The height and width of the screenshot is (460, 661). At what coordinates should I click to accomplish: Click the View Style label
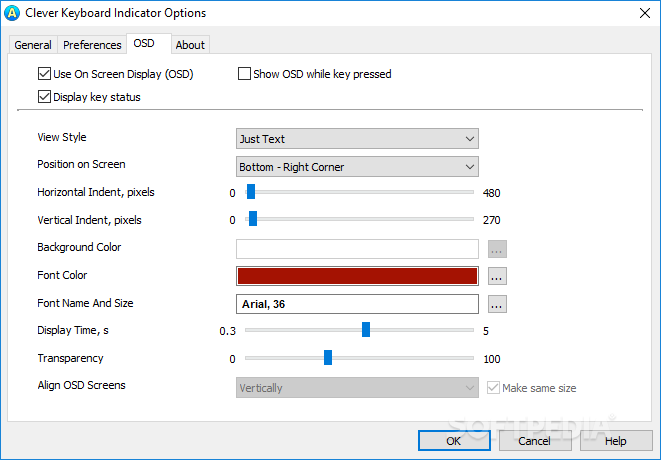click(x=62, y=137)
